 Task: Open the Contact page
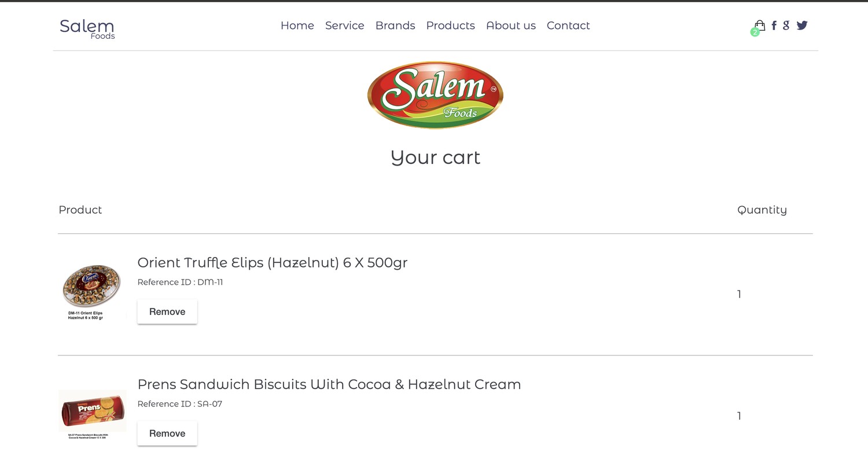click(568, 25)
